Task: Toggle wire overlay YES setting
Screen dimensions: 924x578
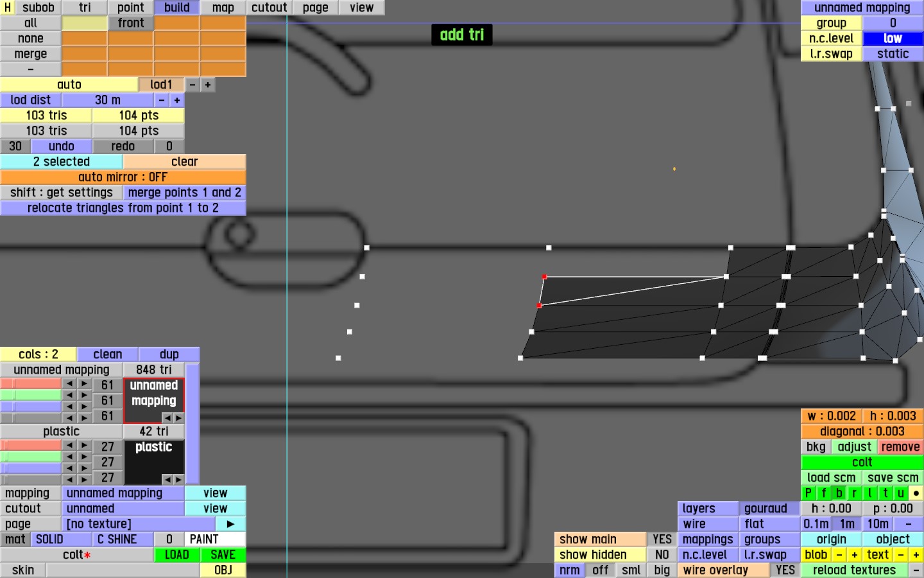Action: [785, 570]
